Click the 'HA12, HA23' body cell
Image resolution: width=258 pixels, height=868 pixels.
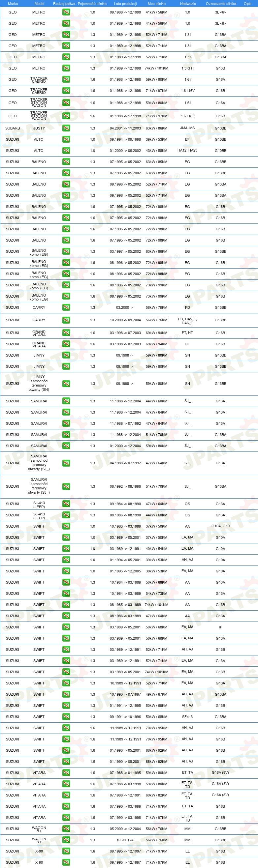[x=187, y=151]
